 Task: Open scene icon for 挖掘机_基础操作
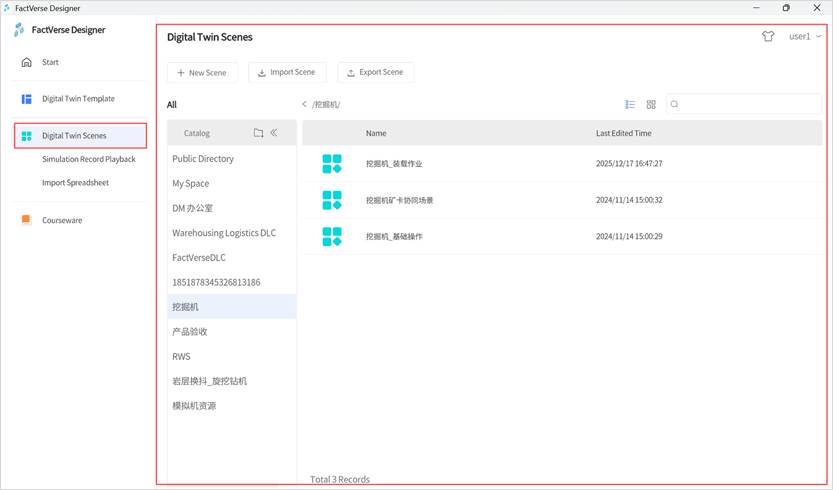[x=332, y=236]
